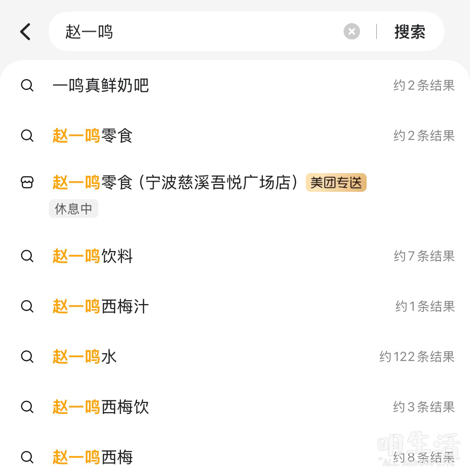Image resolution: width=470 pixels, height=476 pixels.
Task: Click the magnifier icon beside 赵一鸣饮料
Action: pos(27,256)
